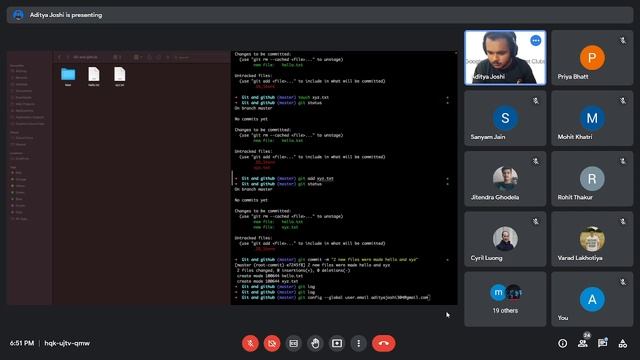Select xyz.txt file in shared Finder window
The height and width of the screenshot is (360, 640).
click(119, 76)
